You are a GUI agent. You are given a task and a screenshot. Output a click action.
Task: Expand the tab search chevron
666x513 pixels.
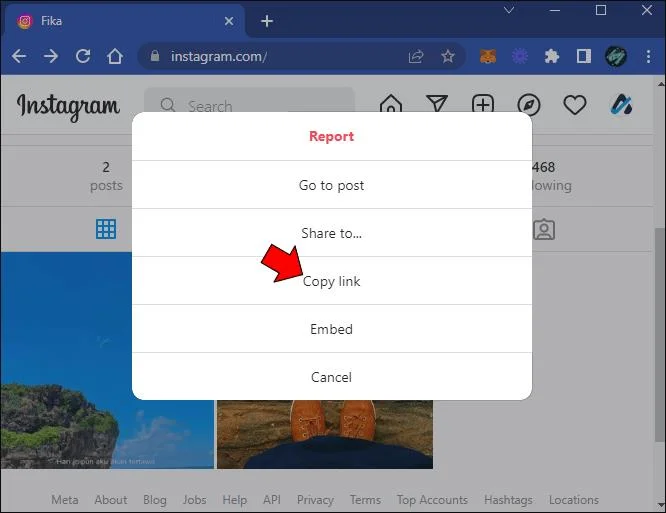tap(509, 10)
